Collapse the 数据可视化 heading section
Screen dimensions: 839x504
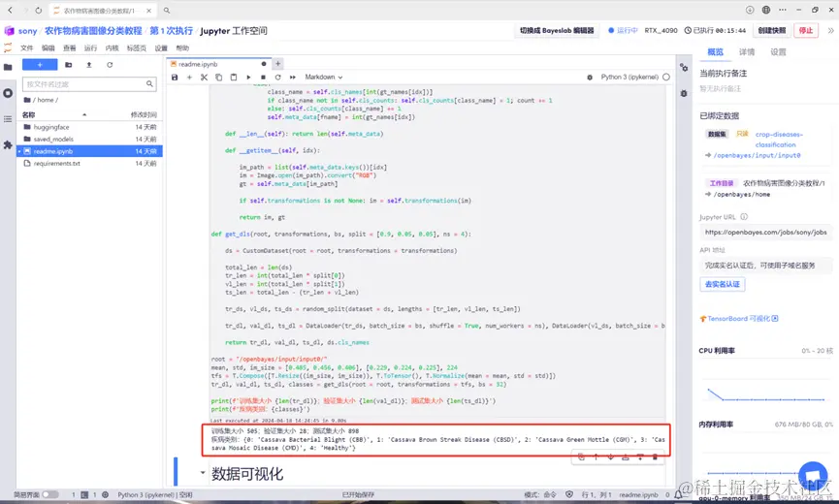[203, 472]
